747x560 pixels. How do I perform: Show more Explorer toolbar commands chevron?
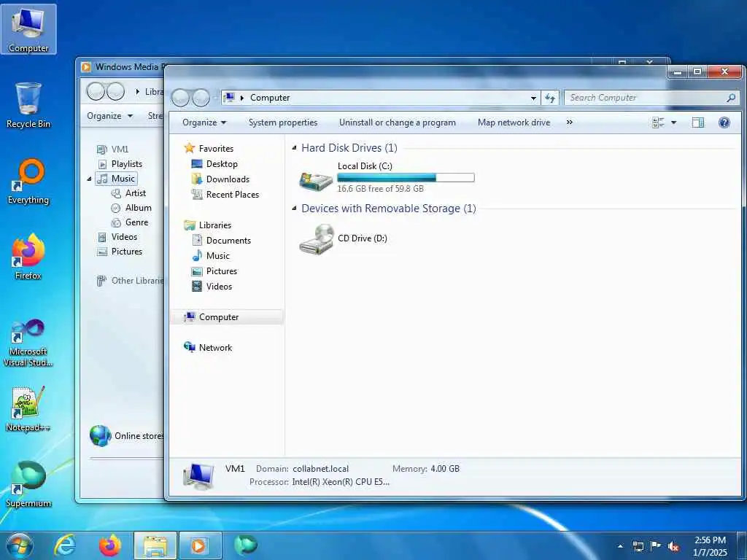[569, 122]
